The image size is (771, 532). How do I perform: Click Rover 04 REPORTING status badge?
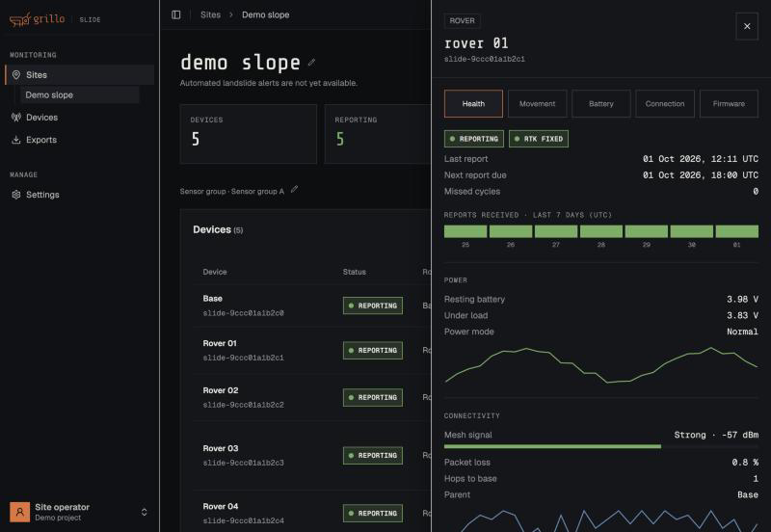(x=373, y=514)
